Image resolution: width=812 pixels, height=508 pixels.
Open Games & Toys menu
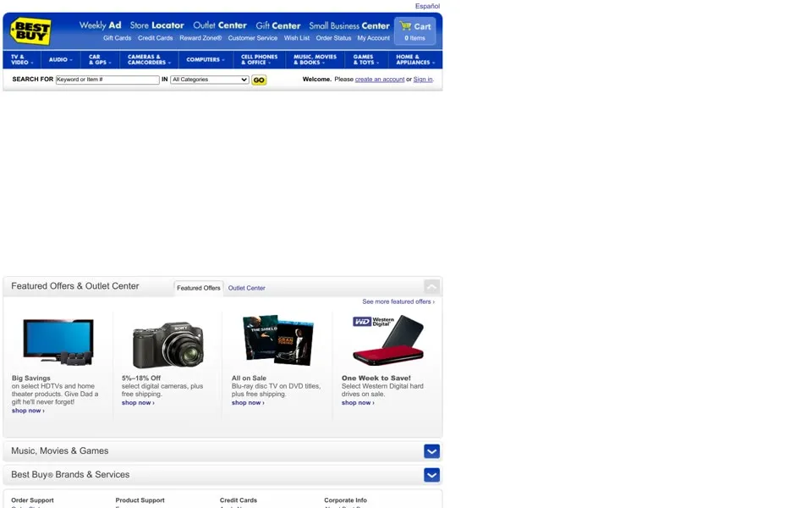point(366,59)
